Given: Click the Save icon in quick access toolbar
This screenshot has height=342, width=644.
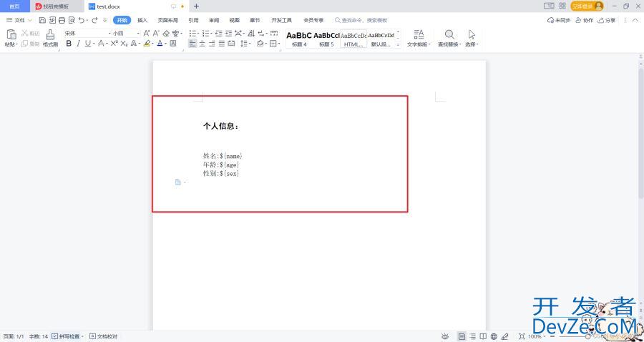Looking at the screenshot, I should pos(42,20).
